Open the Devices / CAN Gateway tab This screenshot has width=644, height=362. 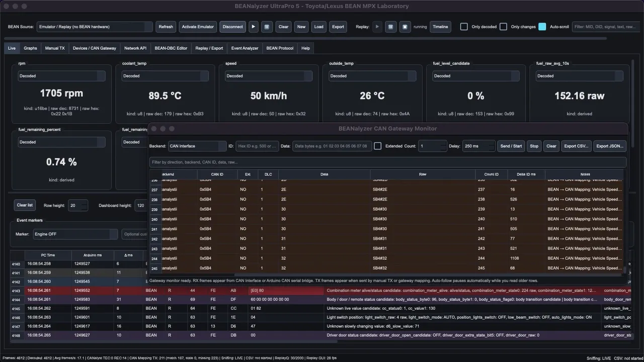click(95, 48)
